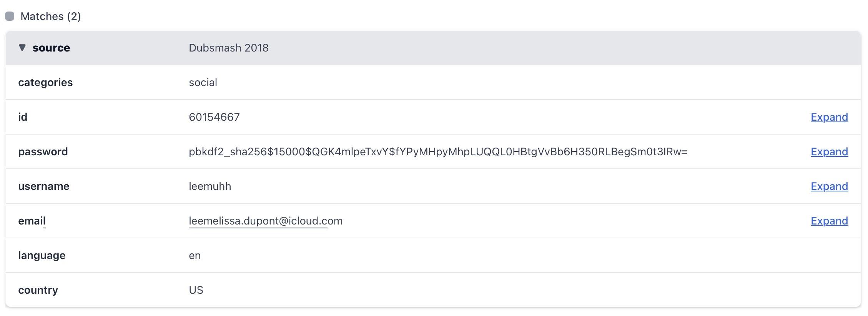Click the country field label
The image size is (868, 316).
(x=38, y=290)
